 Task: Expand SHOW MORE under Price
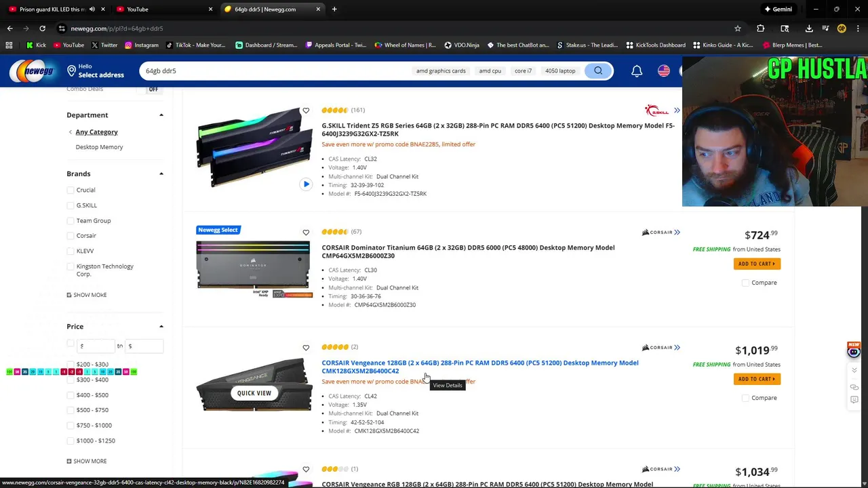click(87, 462)
